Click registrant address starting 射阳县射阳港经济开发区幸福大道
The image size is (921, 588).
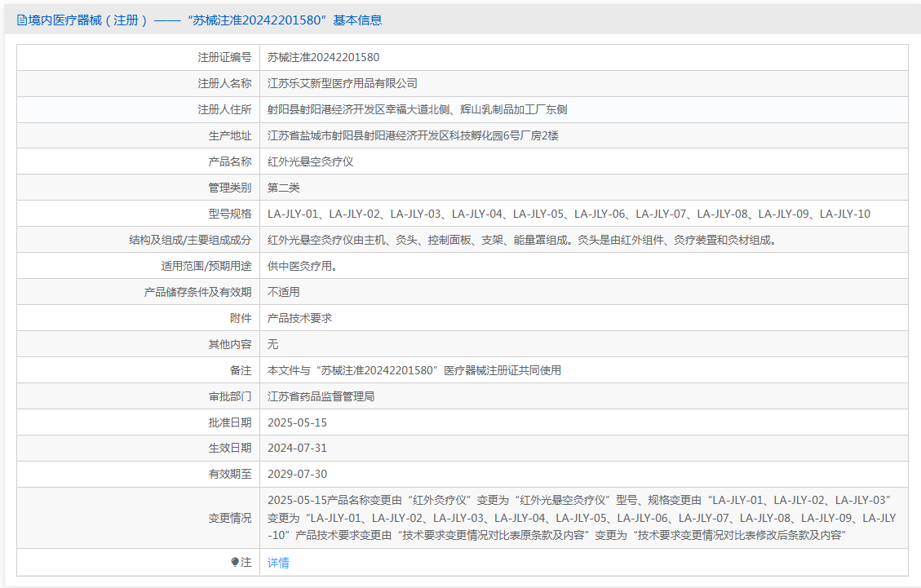tap(418, 110)
